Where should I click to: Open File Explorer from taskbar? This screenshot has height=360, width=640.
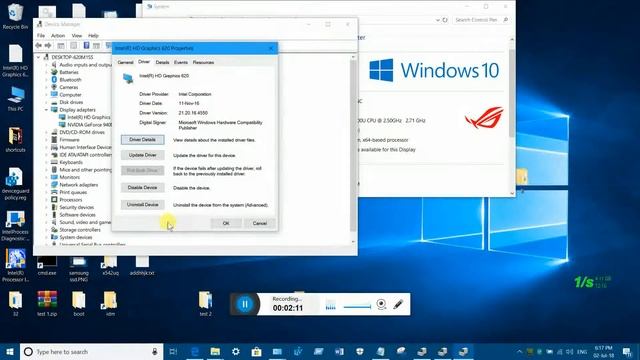[215, 352]
